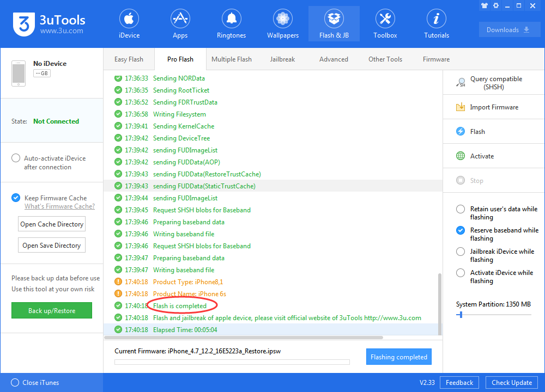The width and height of the screenshot is (545, 392).
Task: Switch to the Multiple Flash tab
Action: [x=232, y=59]
